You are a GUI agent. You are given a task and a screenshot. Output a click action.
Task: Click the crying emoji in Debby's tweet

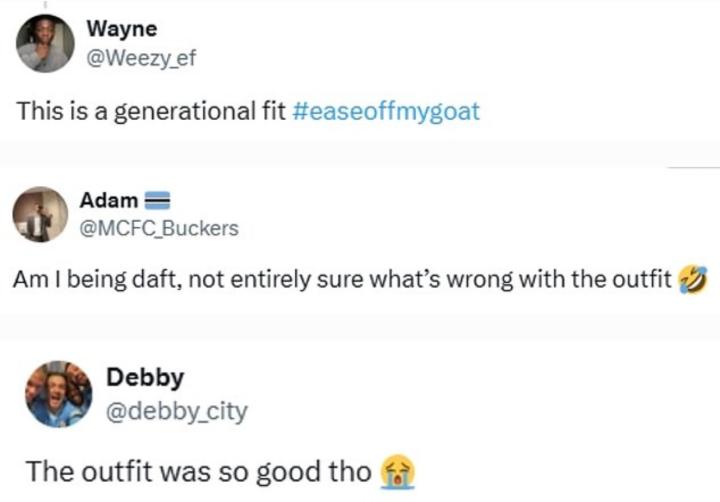click(398, 470)
